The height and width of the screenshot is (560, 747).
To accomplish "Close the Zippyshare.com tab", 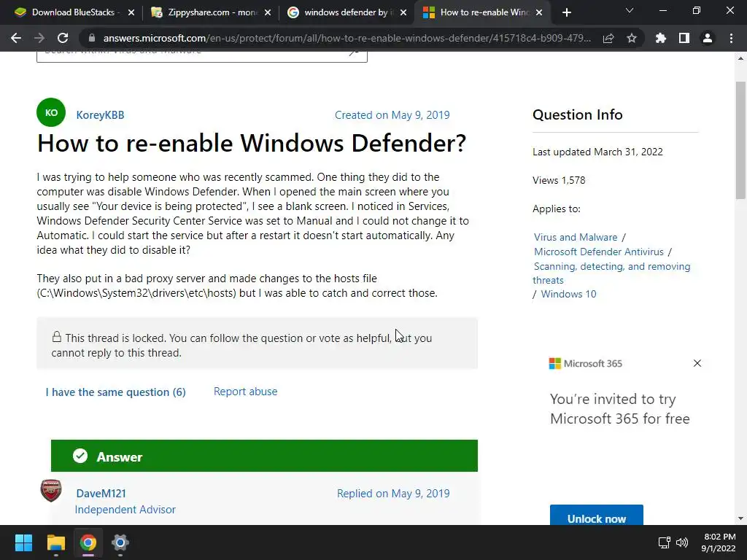I will coord(268,12).
